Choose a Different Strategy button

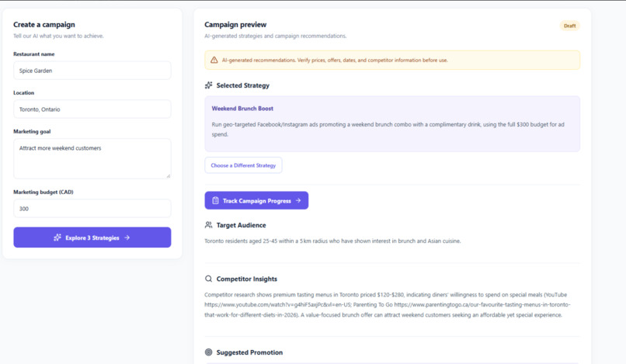click(243, 165)
